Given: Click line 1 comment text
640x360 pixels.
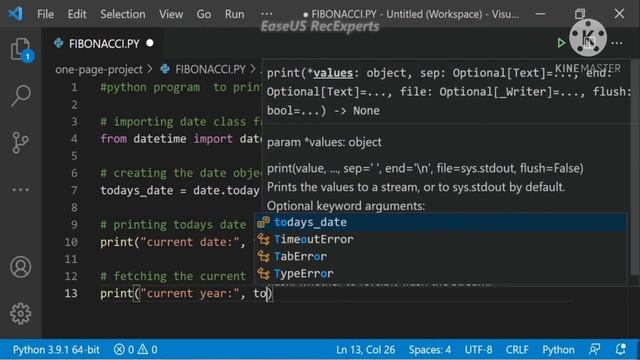Looking at the screenshot, I should pyautogui.click(x=180, y=87).
